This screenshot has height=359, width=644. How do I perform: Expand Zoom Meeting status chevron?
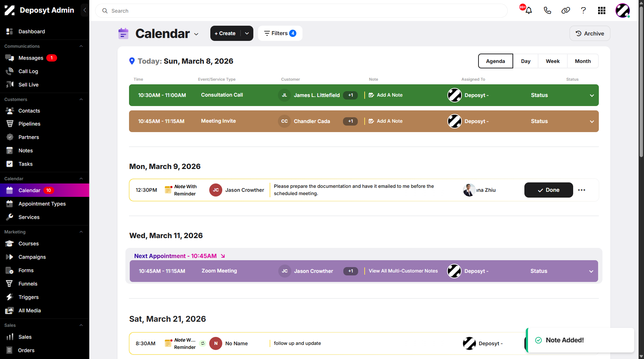click(591, 271)
